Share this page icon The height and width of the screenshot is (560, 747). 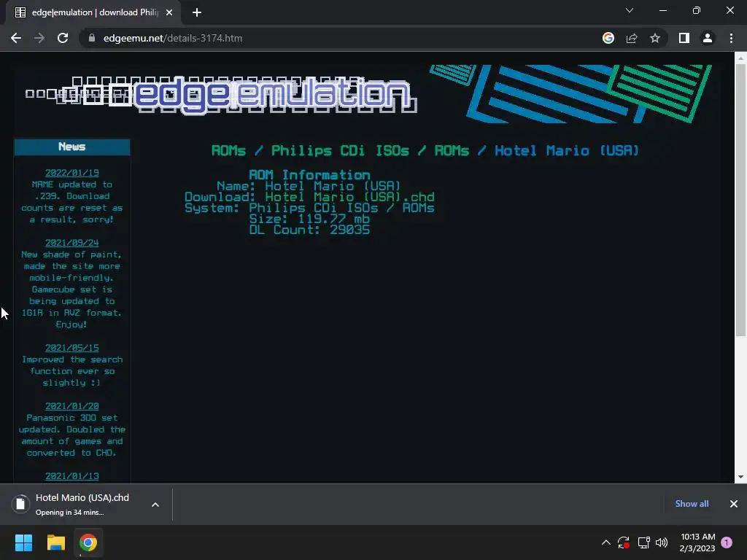[632, 38]
